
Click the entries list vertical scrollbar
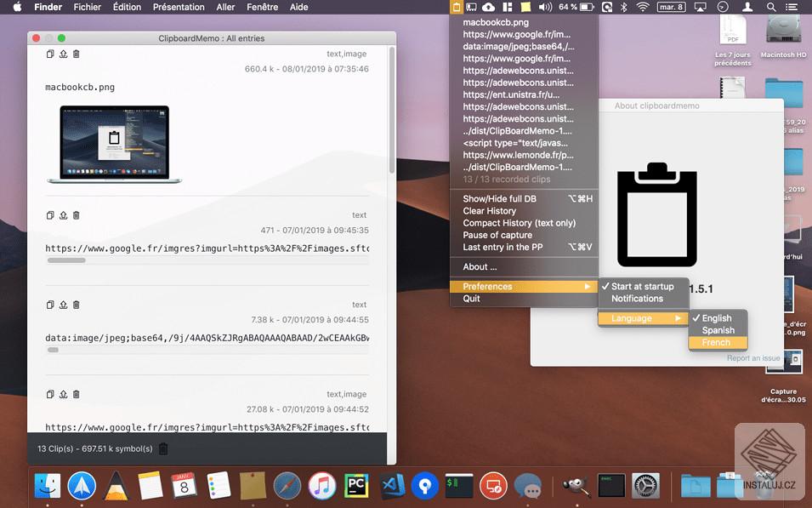pyautogui.click(x=392, y=110)
